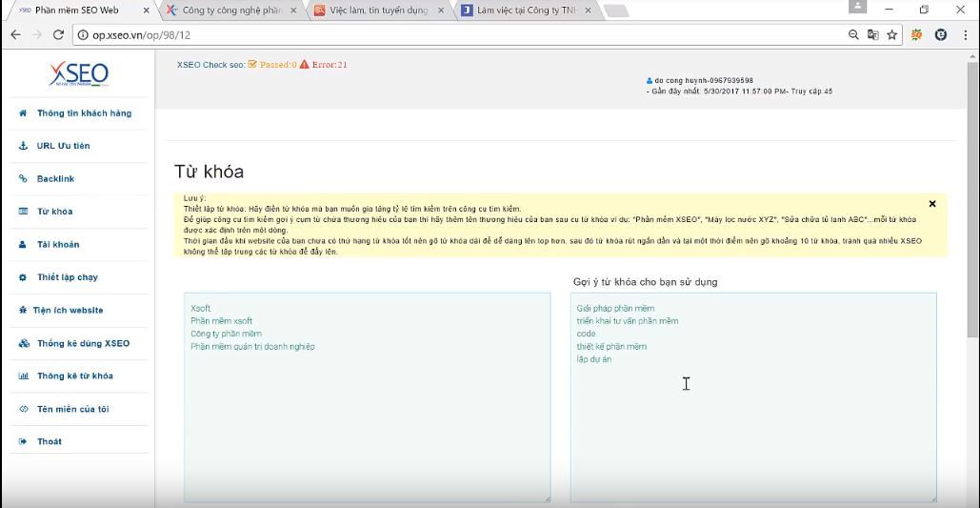The image size is (980, 508).
Task: Click keyword line 'Phần mềm quản trị doanh nghiệp'
Action: [252, 347]
